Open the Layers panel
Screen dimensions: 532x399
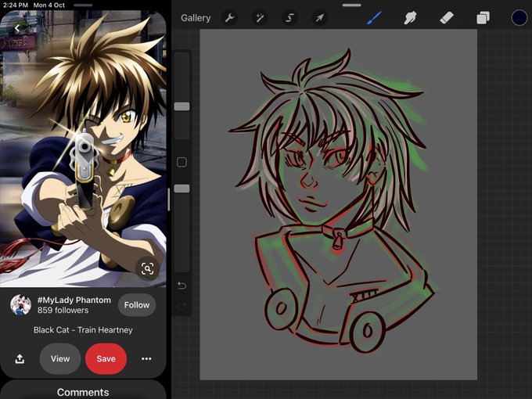coord(483,18)
